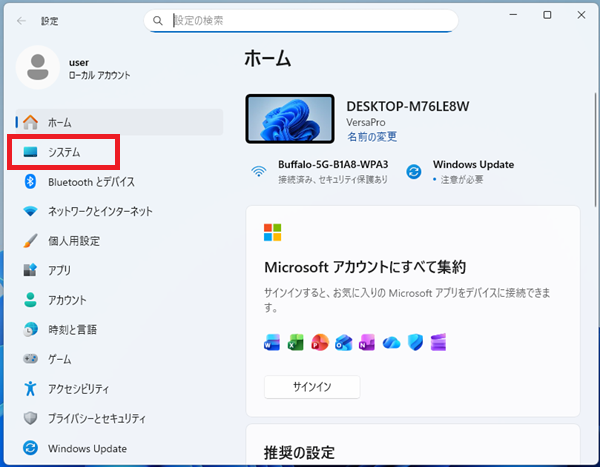Click the アカウント person icon
600x467 pixels.
click(30, 300)
